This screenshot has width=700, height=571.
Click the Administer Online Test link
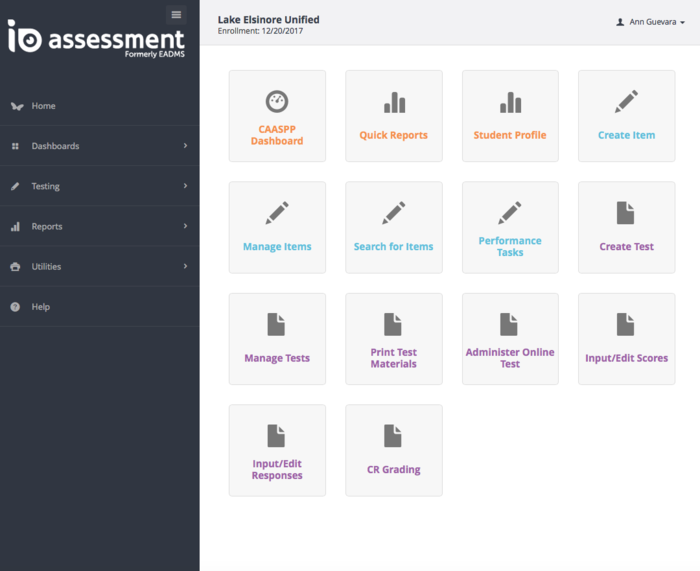(510, 358)
